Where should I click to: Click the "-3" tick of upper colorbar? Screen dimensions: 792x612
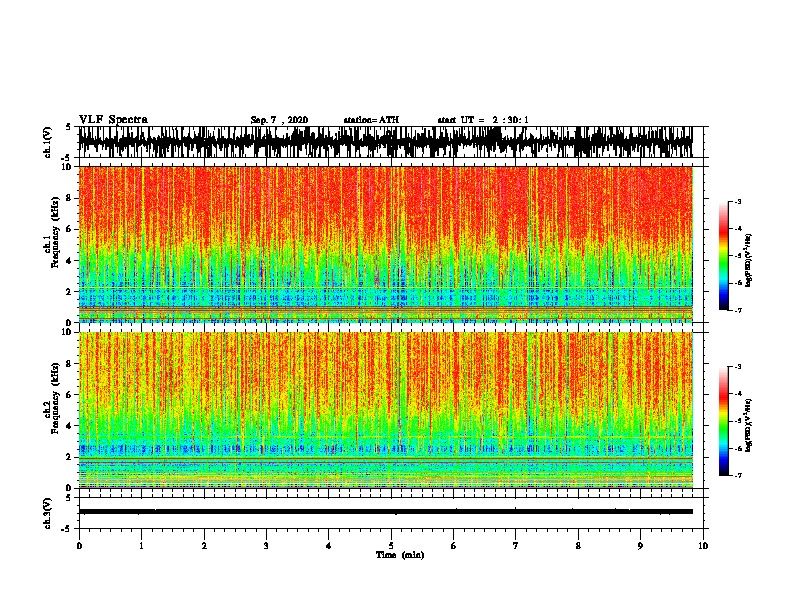pos(737,201)
